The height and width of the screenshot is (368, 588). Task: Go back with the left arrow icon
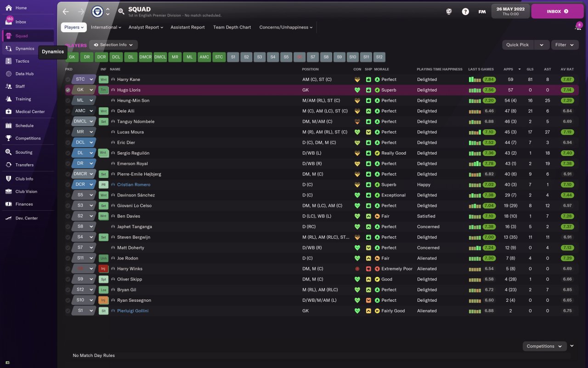66,11
